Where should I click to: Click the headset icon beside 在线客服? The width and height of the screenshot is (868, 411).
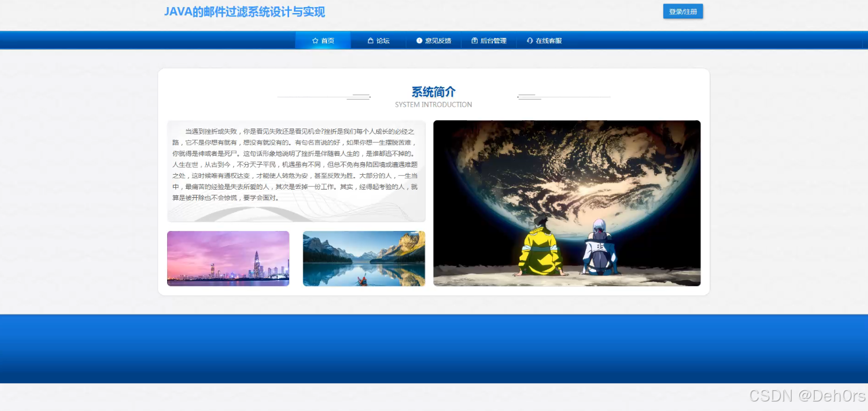[530, 41]
